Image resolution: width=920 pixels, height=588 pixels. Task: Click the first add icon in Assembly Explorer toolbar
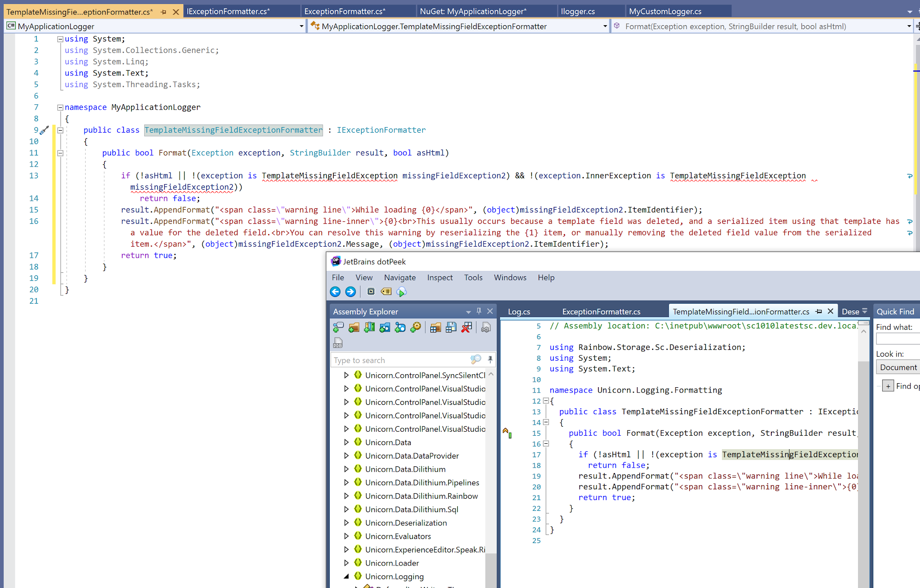(x=338, y=327)
